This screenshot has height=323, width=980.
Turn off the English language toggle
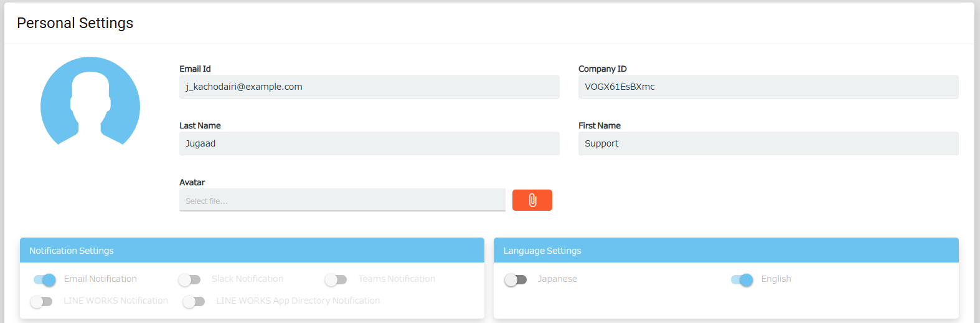[x=742, y=279]
